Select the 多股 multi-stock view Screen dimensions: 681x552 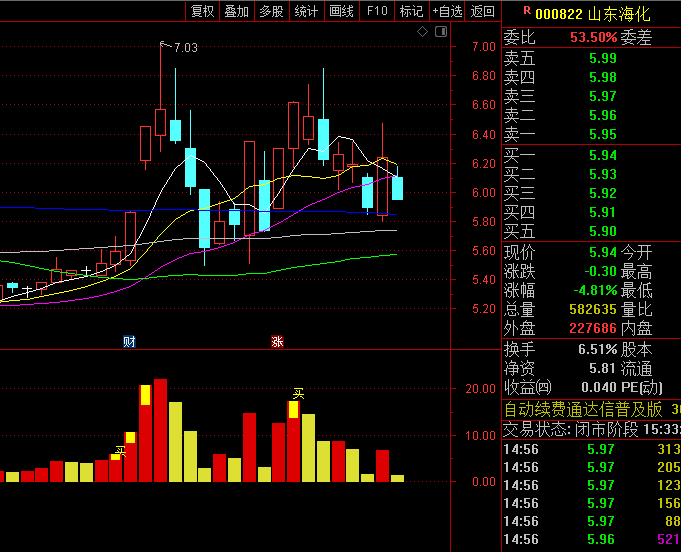pos(272,11)
